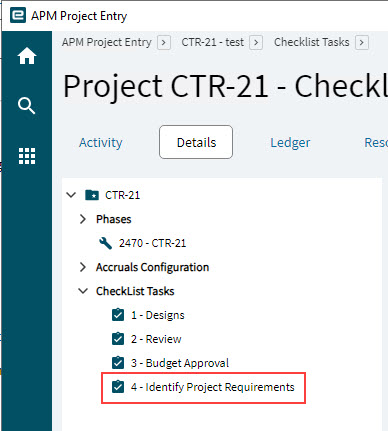Open the Search magnifier icon in sidebar
Viewport: 388px width, 431px height.
(x=27, y=106)
